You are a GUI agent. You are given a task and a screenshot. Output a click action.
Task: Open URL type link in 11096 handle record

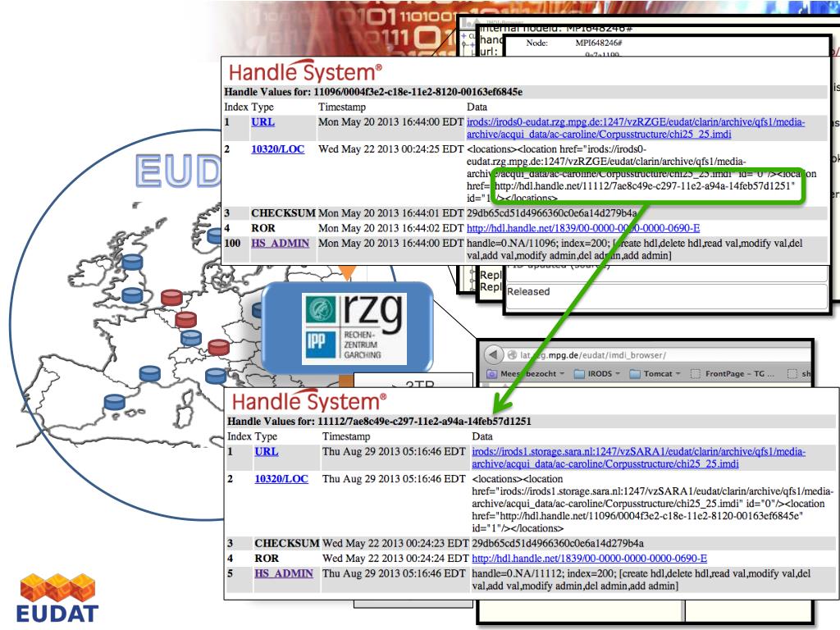[262, 121]
